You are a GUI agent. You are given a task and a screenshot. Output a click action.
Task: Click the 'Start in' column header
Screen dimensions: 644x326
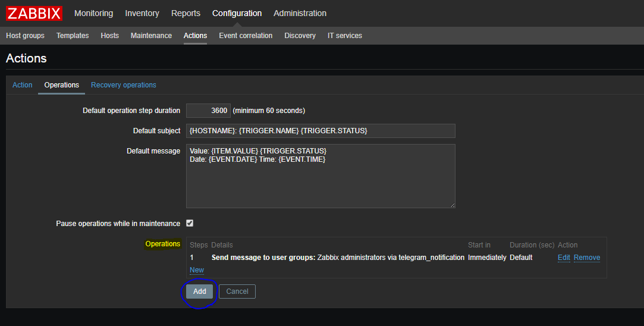pos(479,245)
